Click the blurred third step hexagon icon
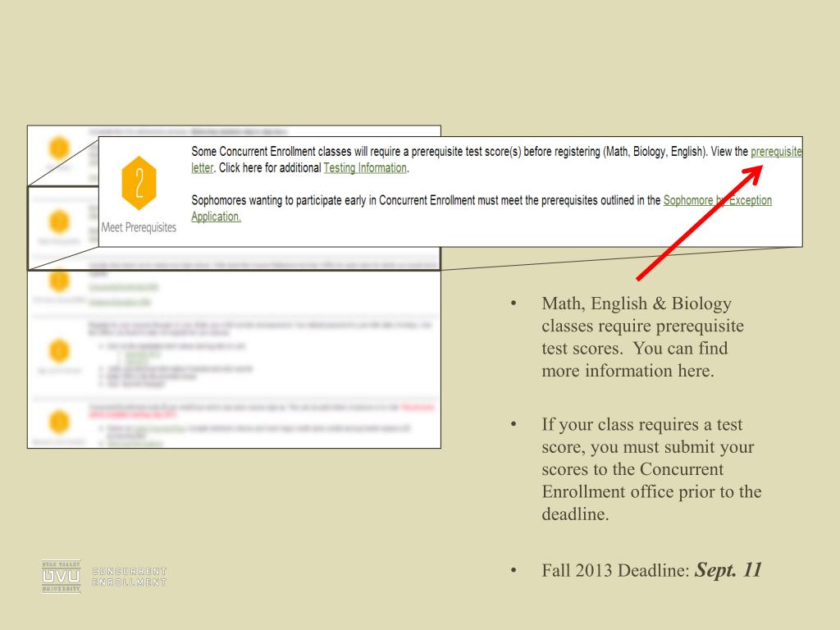The height and width of the screenshot is (630, 840). pyautogui.click(x=58, y=281)
